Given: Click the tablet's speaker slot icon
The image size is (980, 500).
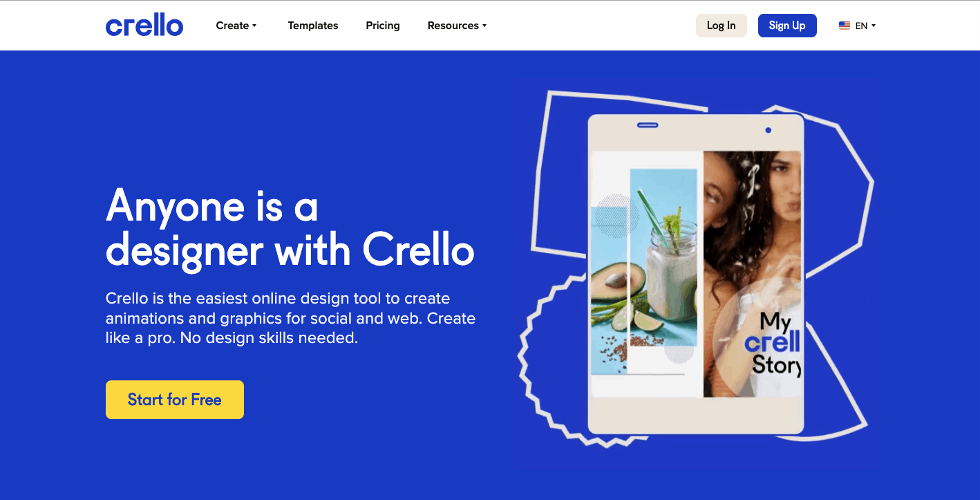Looking at the screenshot, I should tap(648, 125).
